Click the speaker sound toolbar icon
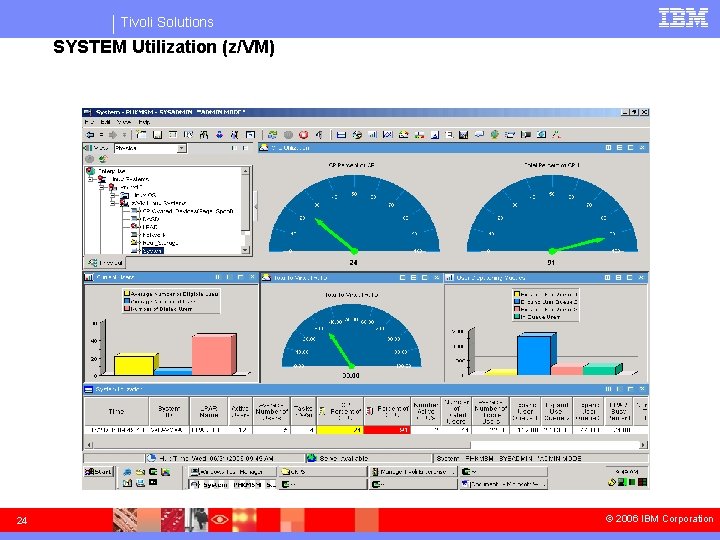 pyautogui.click(x=319, y=135)
